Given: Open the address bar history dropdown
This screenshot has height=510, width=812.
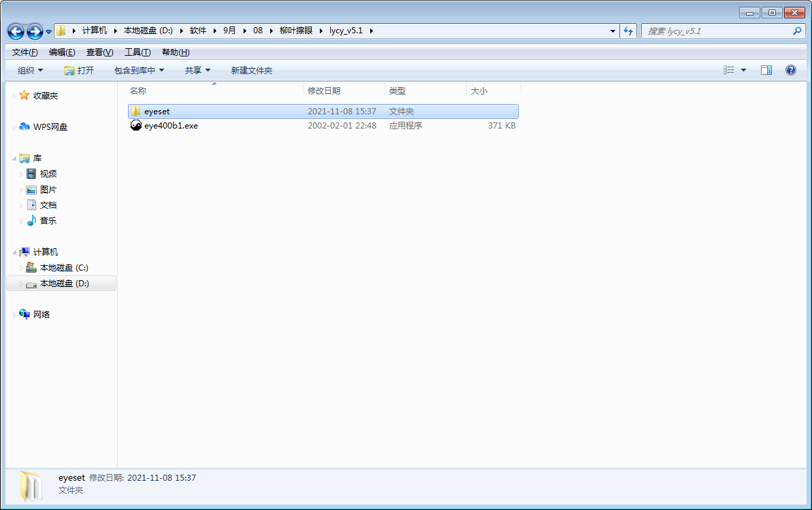Looking at the screenshot, I should tap(613, 31).
